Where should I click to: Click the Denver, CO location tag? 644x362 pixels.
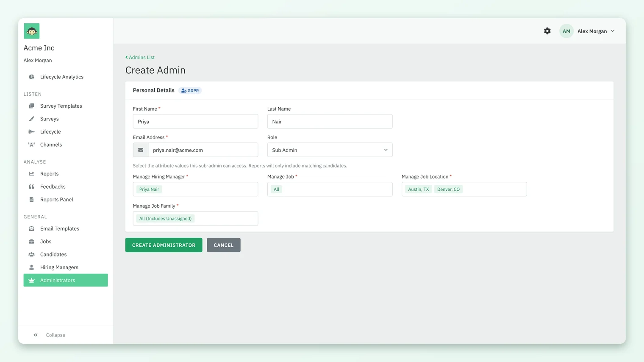pos(448,189)
